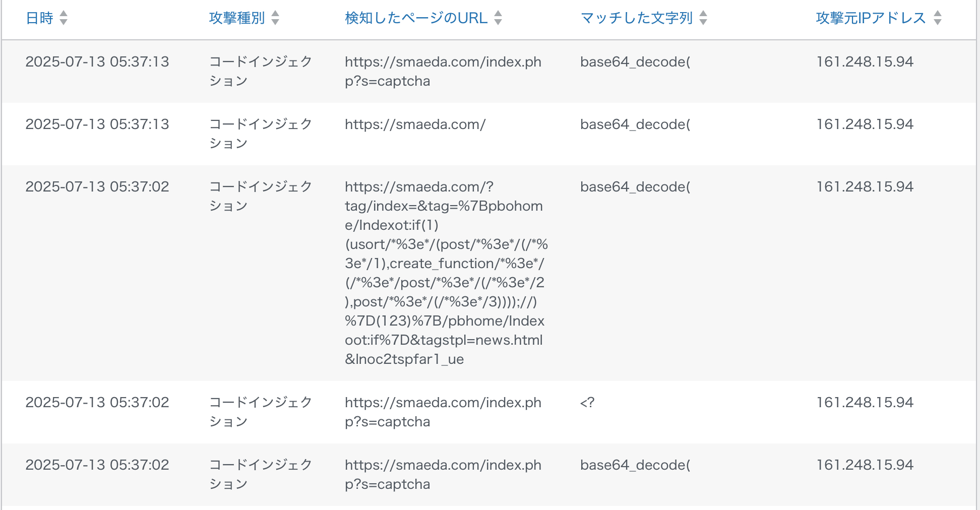The height and width of the screenshot is (510, 980).
Task: Toggle sort icon next to 検知したページのURL
Action: click(x=498, y=18)
